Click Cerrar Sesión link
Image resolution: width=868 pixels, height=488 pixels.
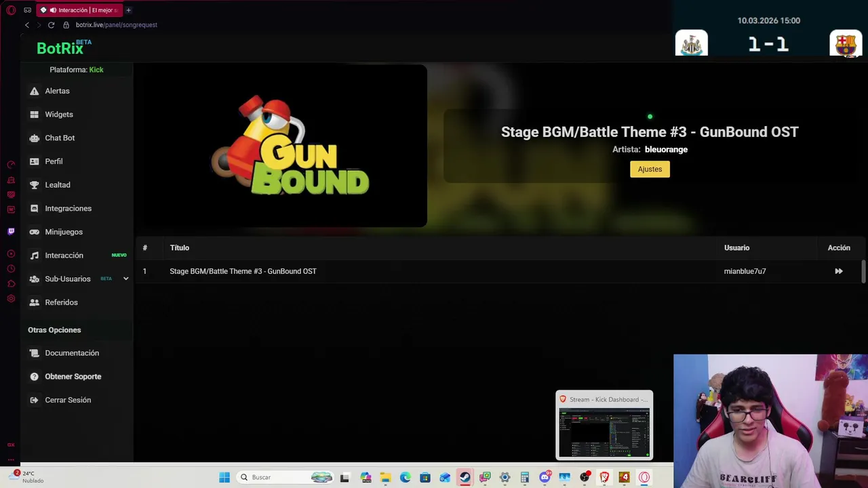click(68, 400)
